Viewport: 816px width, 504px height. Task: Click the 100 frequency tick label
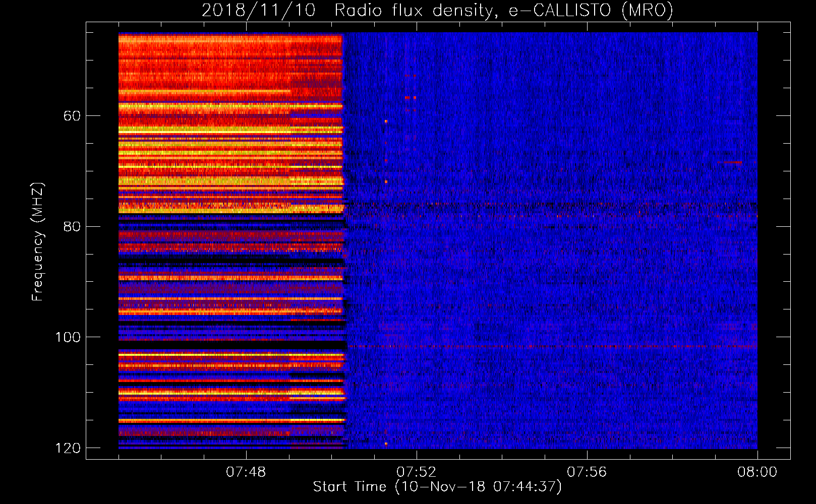(68, 337)
